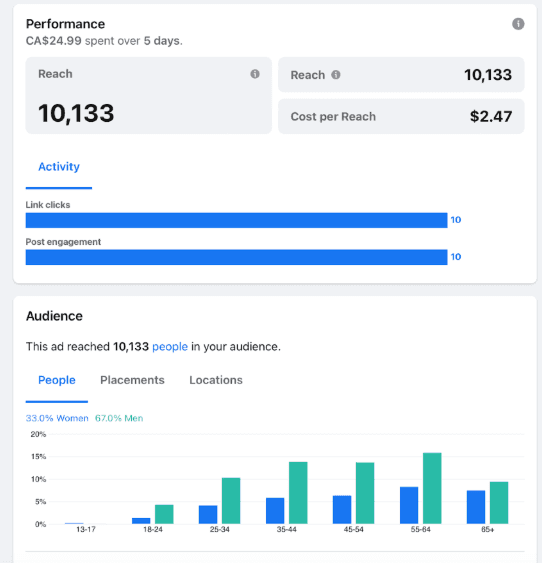This screenshot has width=542, height=563.
Task: Click the '20%' y-axis label
Action: point(38,434)
